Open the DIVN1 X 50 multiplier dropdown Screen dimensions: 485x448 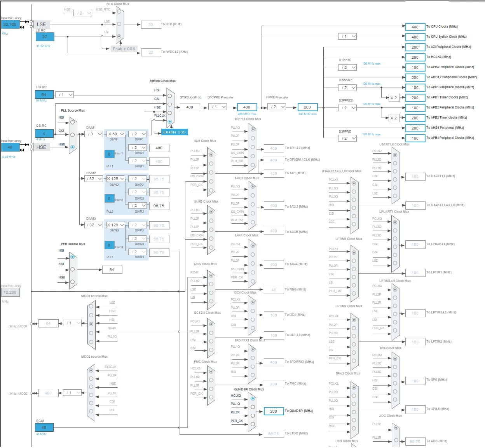[x=116, y=134]
